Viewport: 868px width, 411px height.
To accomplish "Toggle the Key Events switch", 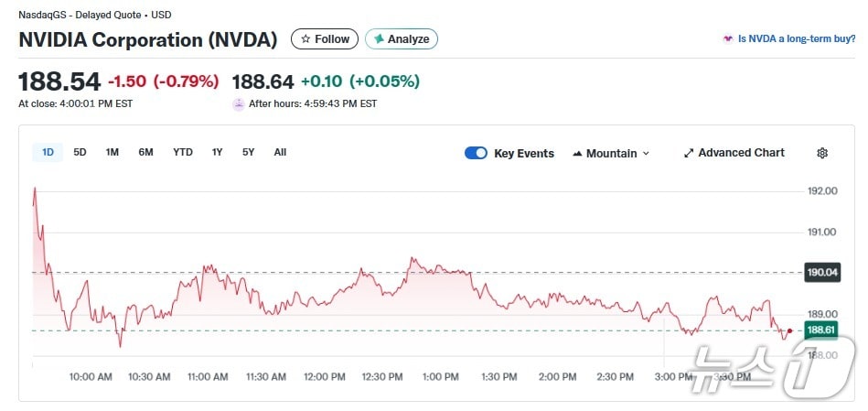I will (x=476, y=153).
